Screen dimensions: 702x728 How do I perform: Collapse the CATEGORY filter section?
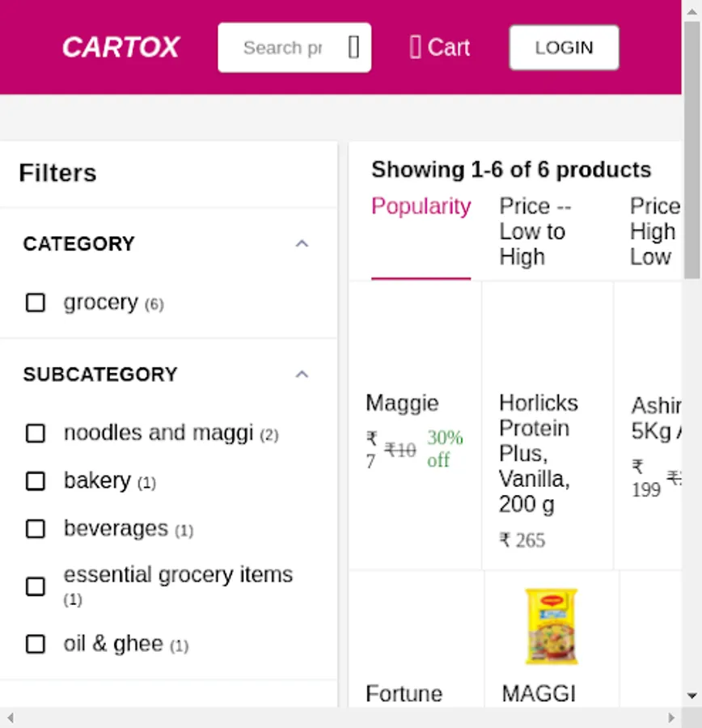(302, 243)
